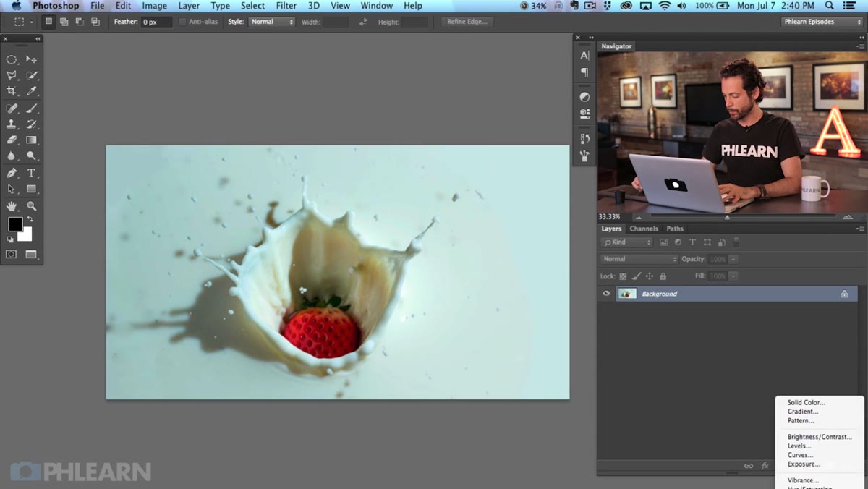
Task: Open the Character panel icon
Action: [584, 56]
